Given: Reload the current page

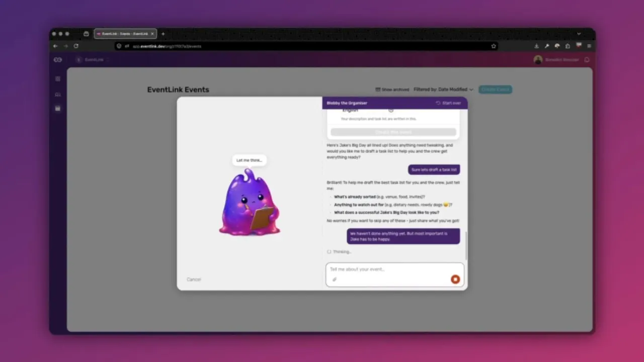Looking at the screenshot, I should [x=76, y=46].
